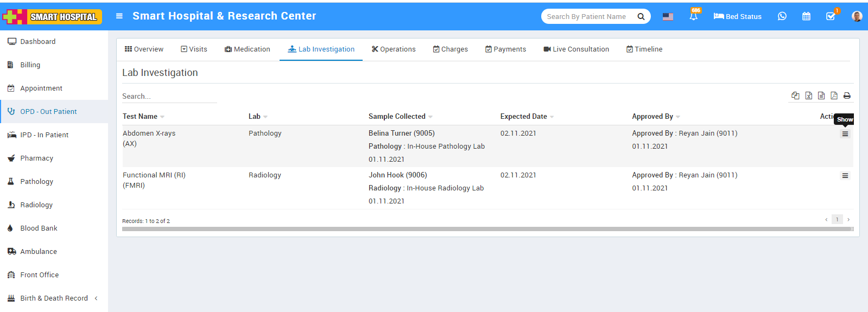
Task: Show details for Functional MRI row
Action: pyautogui.click(x=845, y=176)
